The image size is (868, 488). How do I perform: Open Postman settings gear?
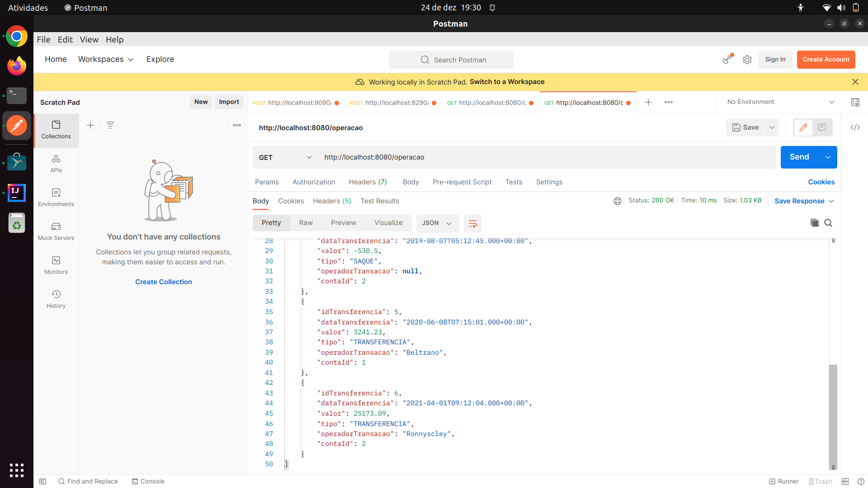point(747,60)
